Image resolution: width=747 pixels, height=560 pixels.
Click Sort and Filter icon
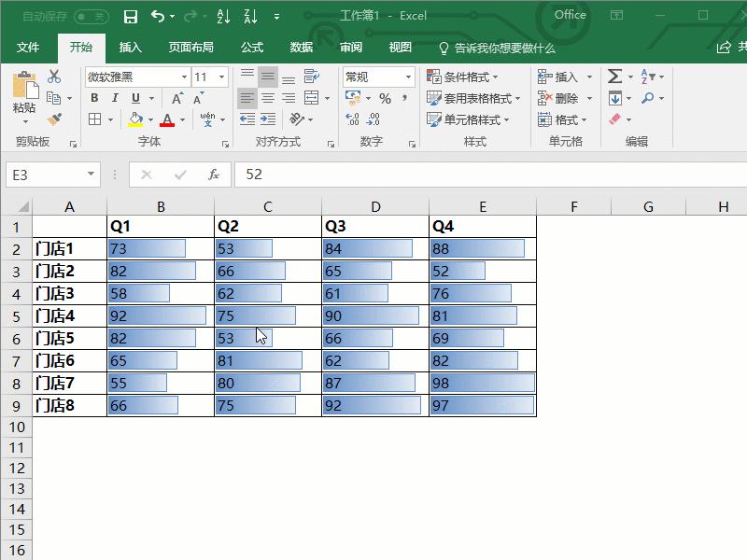tap(648, 77)
